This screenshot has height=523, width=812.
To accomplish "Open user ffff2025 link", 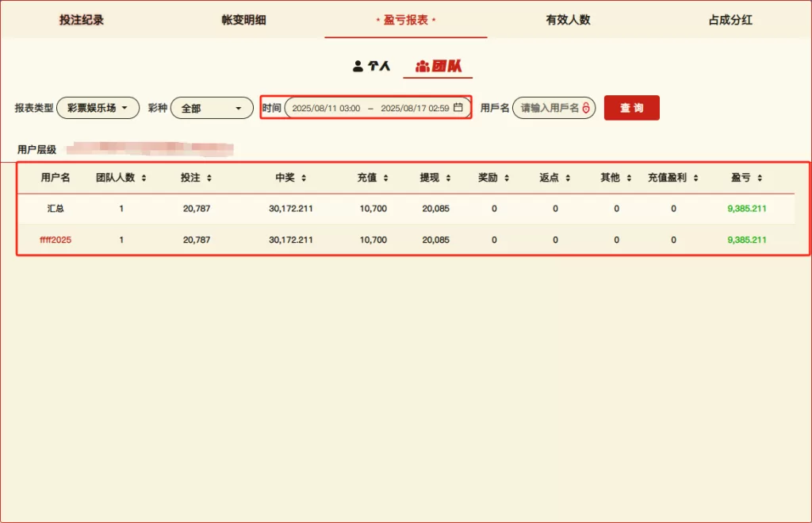I will click(56, 240).
